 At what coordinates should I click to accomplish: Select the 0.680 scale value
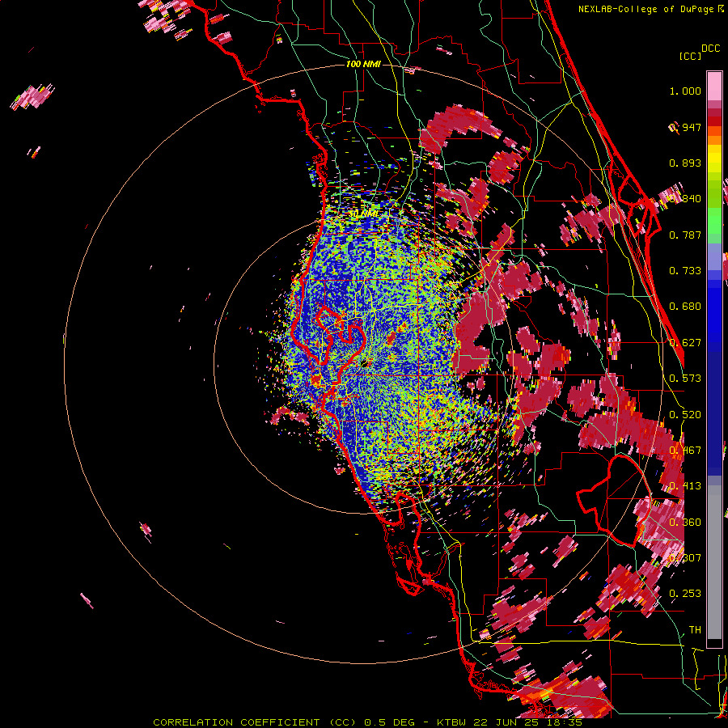point(685,307)
